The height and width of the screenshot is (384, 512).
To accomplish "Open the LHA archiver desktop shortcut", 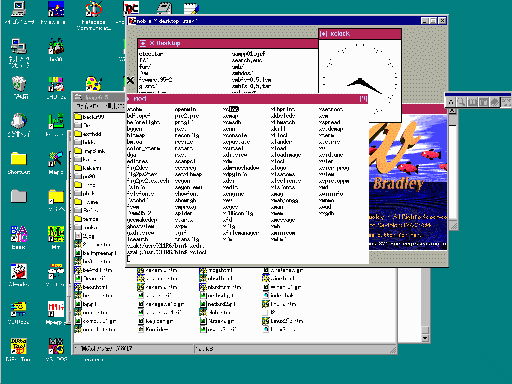I will [56, 84].
